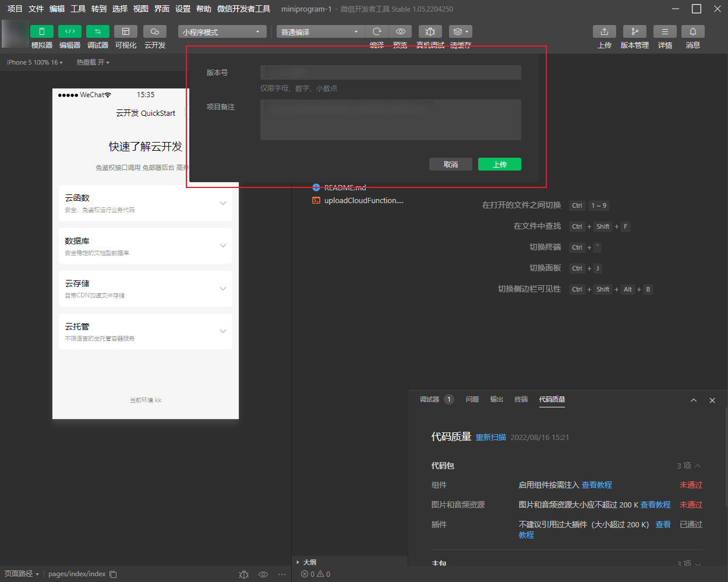
Task: Switch to the 问题 tab
Action: coord(472,399)
